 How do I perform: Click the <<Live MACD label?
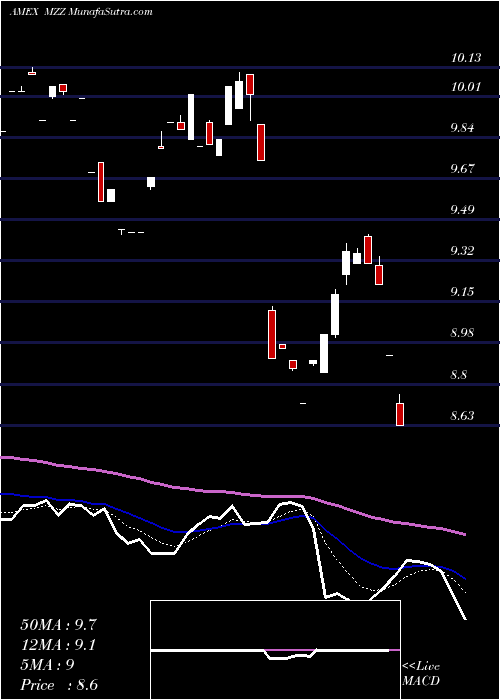click(x=421, y=673)
